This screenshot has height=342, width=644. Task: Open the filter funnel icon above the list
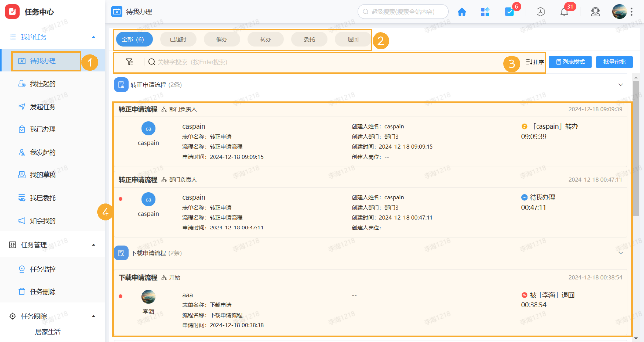coord(130,61)
